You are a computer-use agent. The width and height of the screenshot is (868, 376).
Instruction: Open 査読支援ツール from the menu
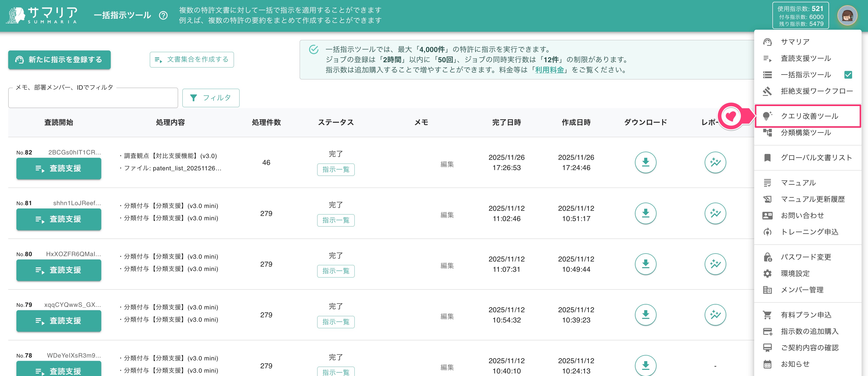coord(808,58)
